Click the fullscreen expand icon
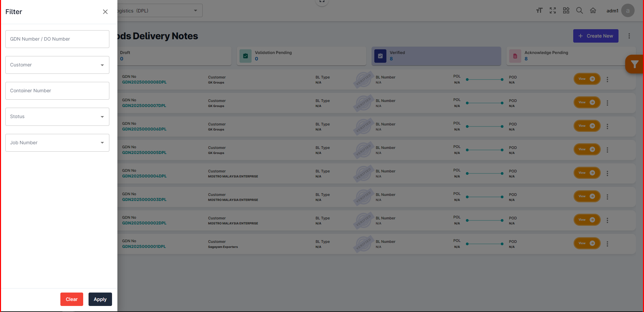Viewport: 644px width, 312px height. (x=553, y=10)
